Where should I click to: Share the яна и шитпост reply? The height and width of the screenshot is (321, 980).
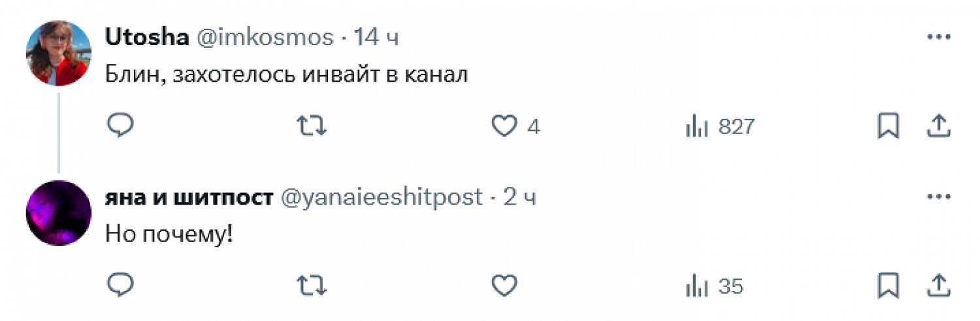938,286
